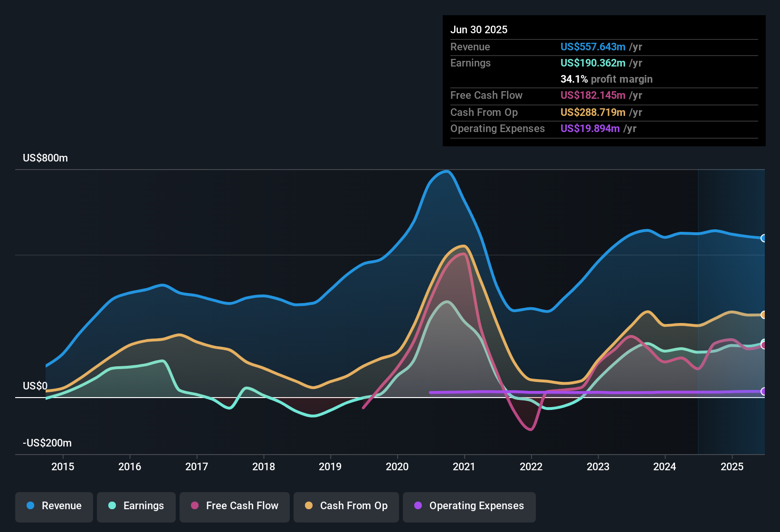Screen dimensions: 780x532
Task: Click the Operating Expenses endpoint circle
Action: coord(763,392)
